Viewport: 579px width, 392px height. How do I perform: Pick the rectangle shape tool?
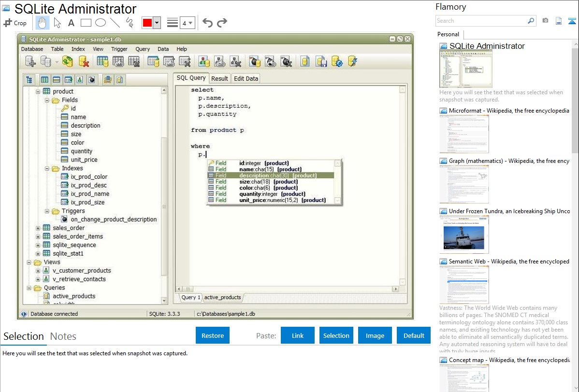[86, 23]
